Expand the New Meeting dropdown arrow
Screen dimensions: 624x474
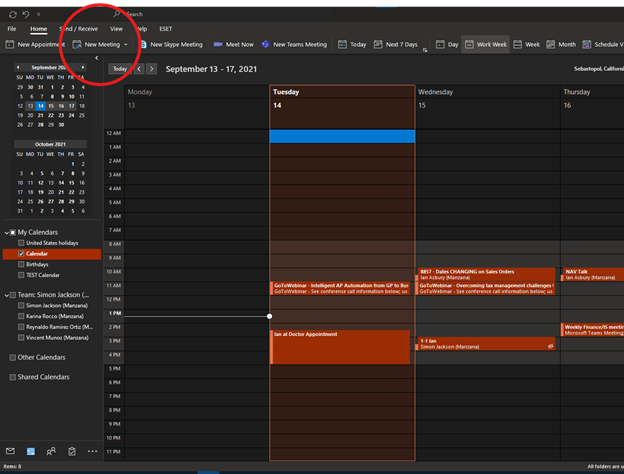point(126,45)
